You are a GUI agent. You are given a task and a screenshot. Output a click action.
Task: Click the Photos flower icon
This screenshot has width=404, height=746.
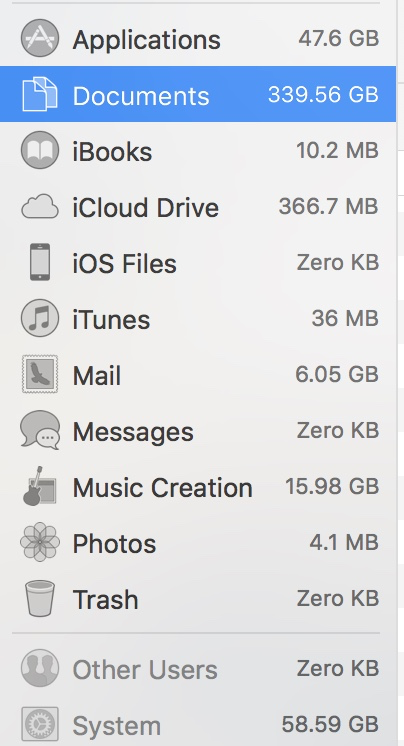(40, 542)
